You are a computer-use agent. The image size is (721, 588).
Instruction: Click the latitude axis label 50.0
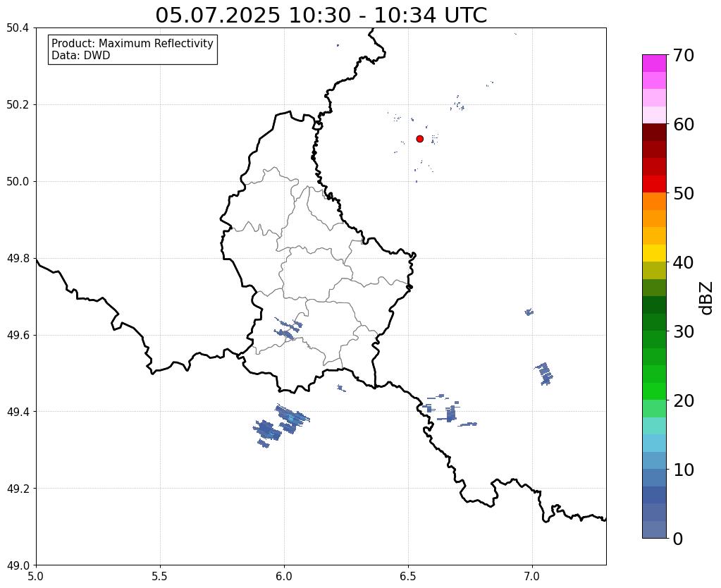click(18, 181)
